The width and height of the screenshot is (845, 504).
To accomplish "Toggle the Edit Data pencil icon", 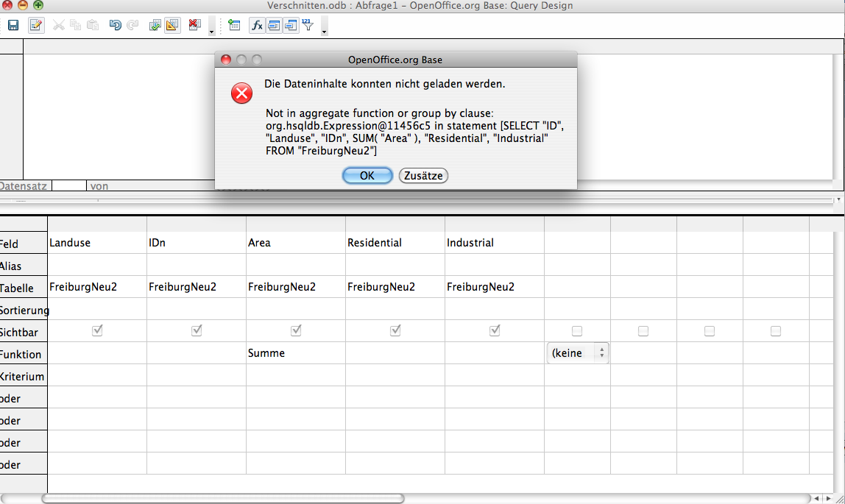I will [36, 25].
